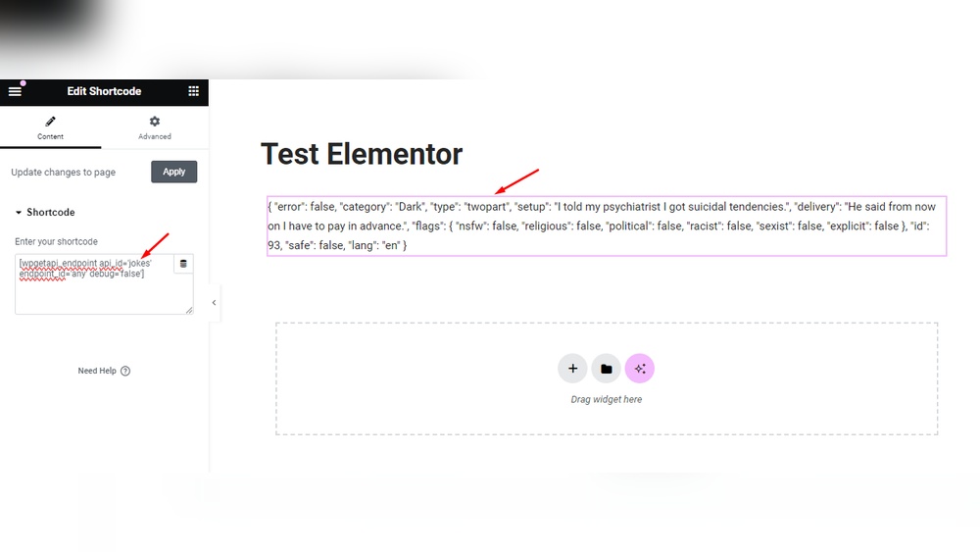Hide the editor panel using the chevron handle

click(214, 303)
